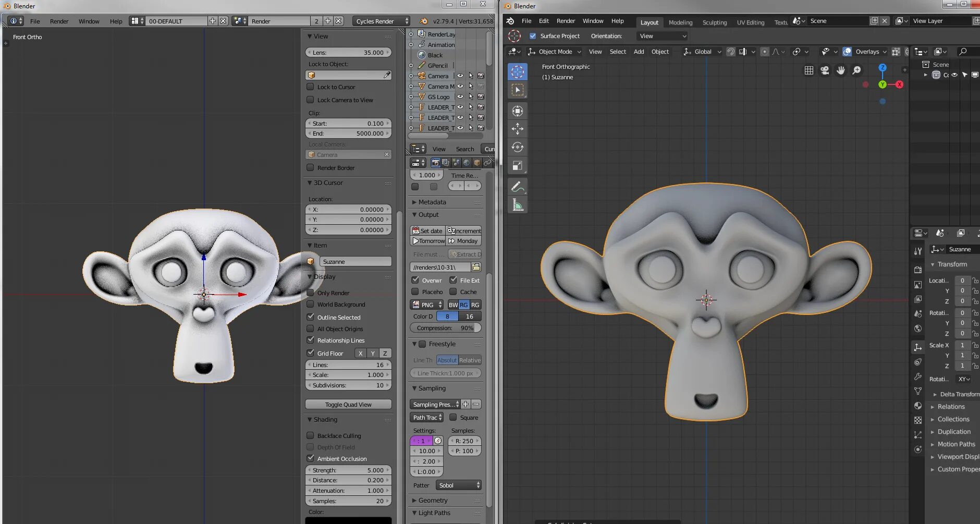This screenshot has height=524, width=980.
Task: Click the Set date button
Action: (x=428, y=230)
